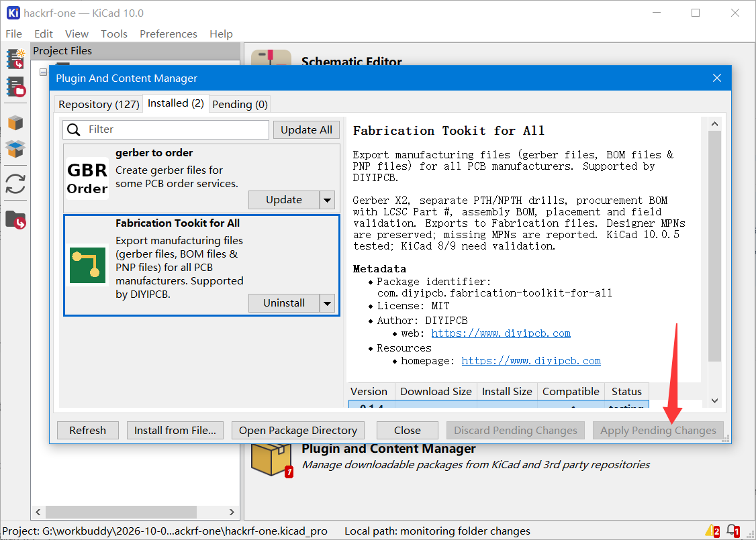756x540 pixels.
Task: Click Install from File button
Action: click(x=175, y=430)
